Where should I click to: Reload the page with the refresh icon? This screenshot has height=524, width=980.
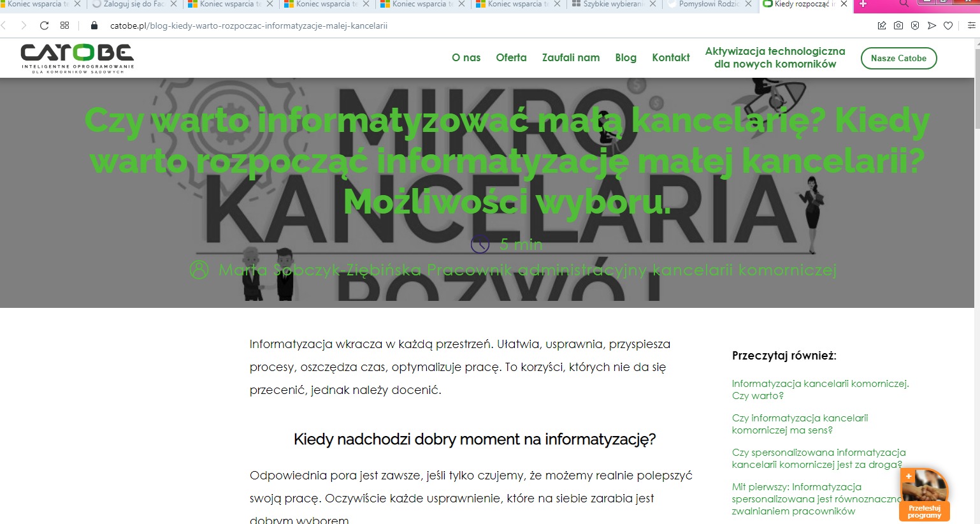click(43, 25)
